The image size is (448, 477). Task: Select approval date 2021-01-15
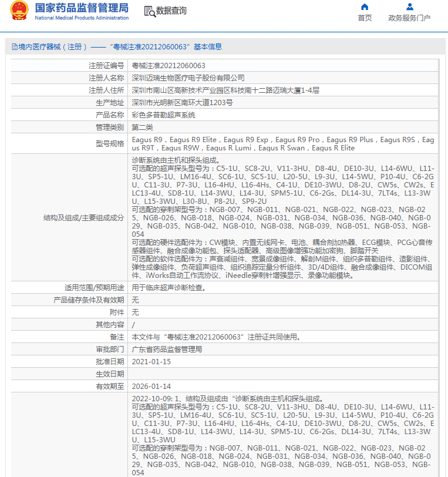click(x=151, y=362)
